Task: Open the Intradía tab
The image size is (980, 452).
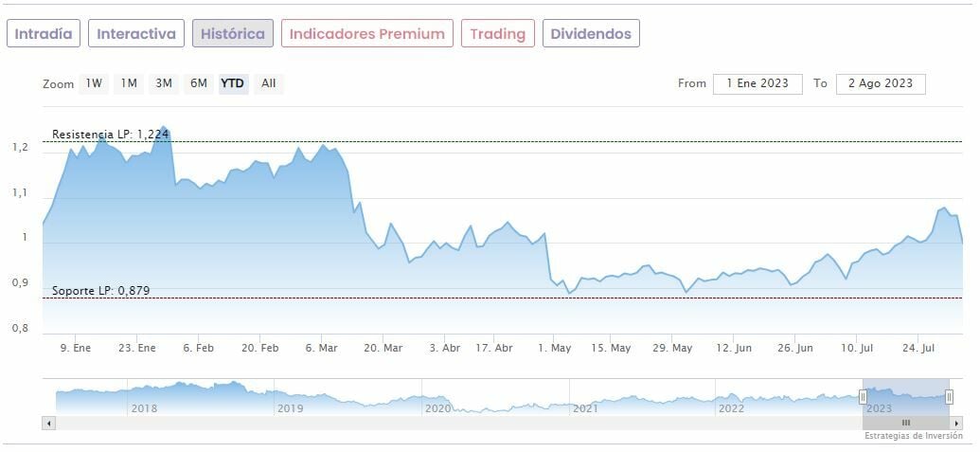Action: [44, 34]
